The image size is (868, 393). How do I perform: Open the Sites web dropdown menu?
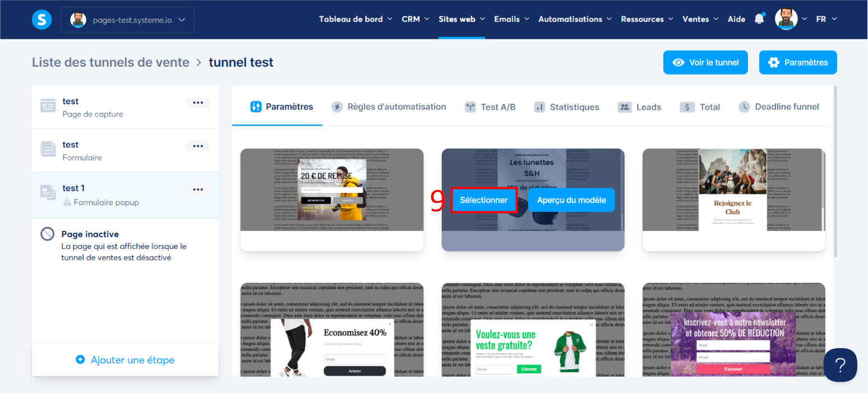click(461, 19)
